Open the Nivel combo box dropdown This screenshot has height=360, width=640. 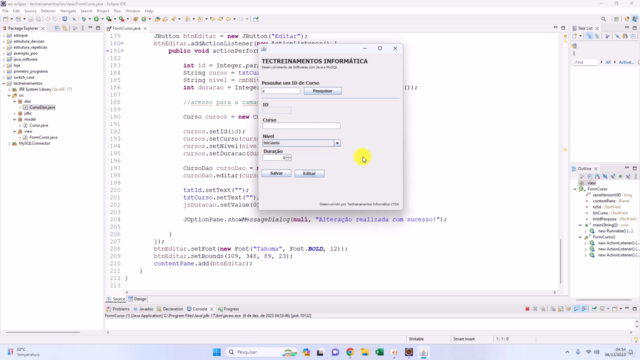[x=337, y=143]
